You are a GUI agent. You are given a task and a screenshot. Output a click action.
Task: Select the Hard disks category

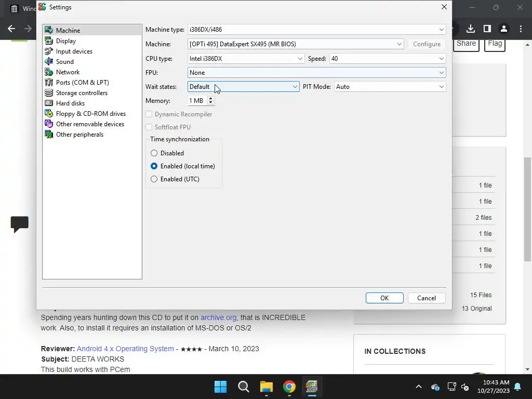pyautogui.click(x=70, y=103)
